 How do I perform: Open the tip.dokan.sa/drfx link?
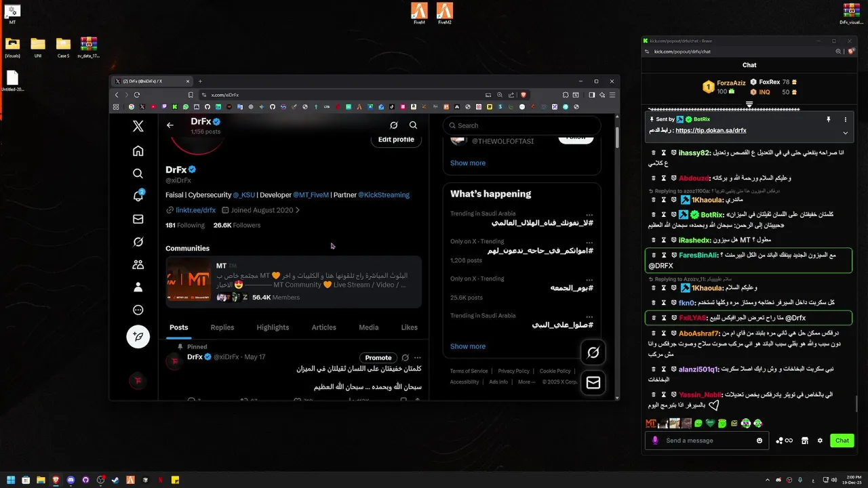[711, 130]
